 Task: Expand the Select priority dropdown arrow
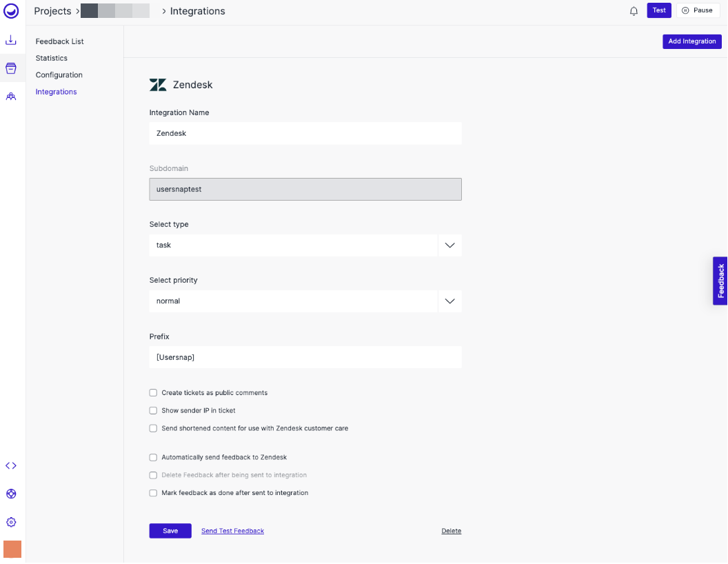click(x=450, y=301)
